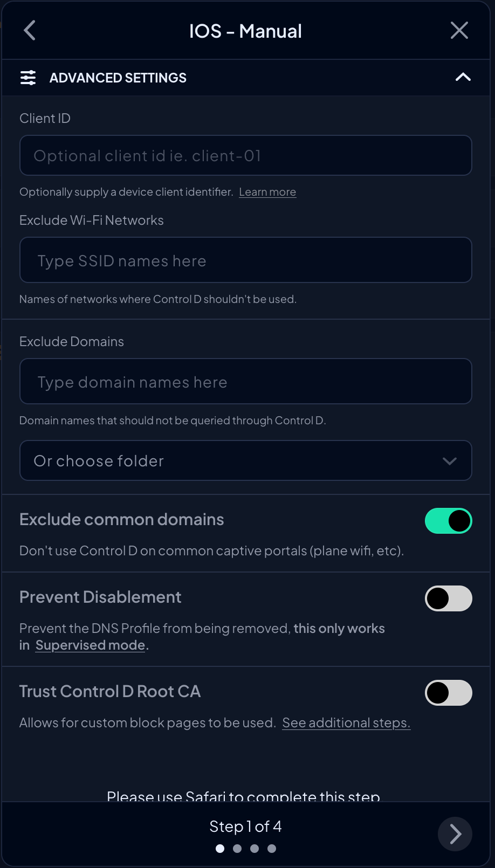Jump to the fourth step dot
This screenshot has width=495, height=868.
coord(272,849)
